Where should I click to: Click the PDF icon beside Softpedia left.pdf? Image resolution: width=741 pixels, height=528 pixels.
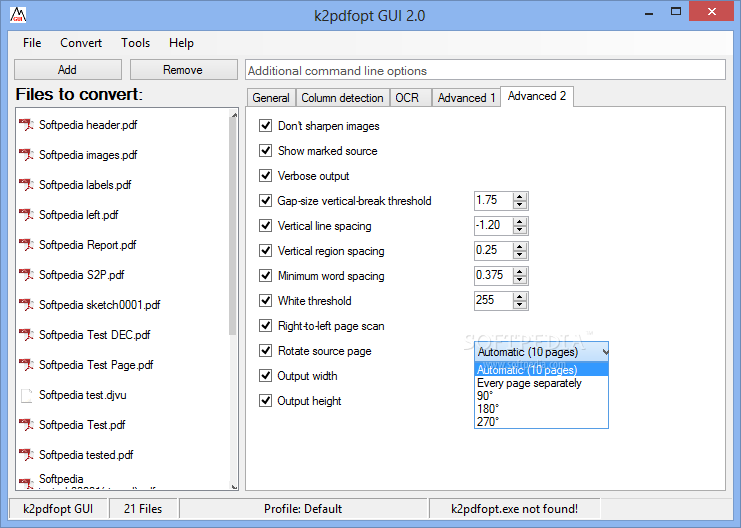26,215
